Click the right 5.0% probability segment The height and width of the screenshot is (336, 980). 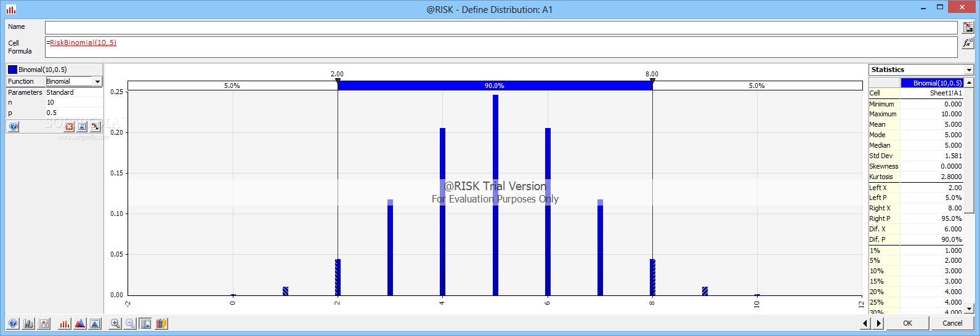tap(757, 86)
